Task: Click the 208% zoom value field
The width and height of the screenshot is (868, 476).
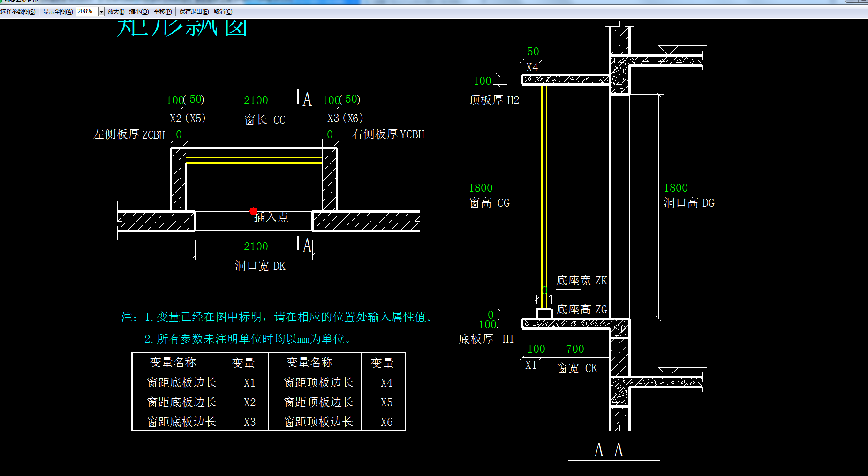Action: tap(87, 11)
